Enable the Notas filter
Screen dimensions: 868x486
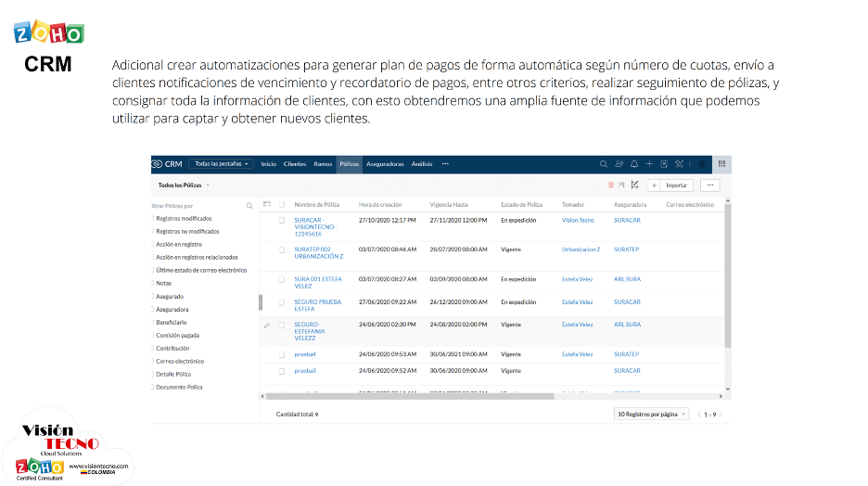pyautogui.click(x=153, y=284)
